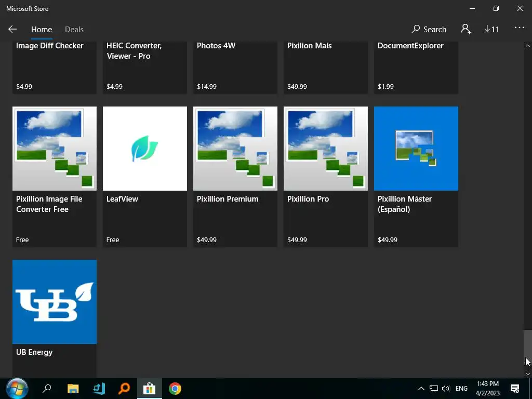
Task: Click the Pixillion Máster (Español) title
Action: pos(405,204)
